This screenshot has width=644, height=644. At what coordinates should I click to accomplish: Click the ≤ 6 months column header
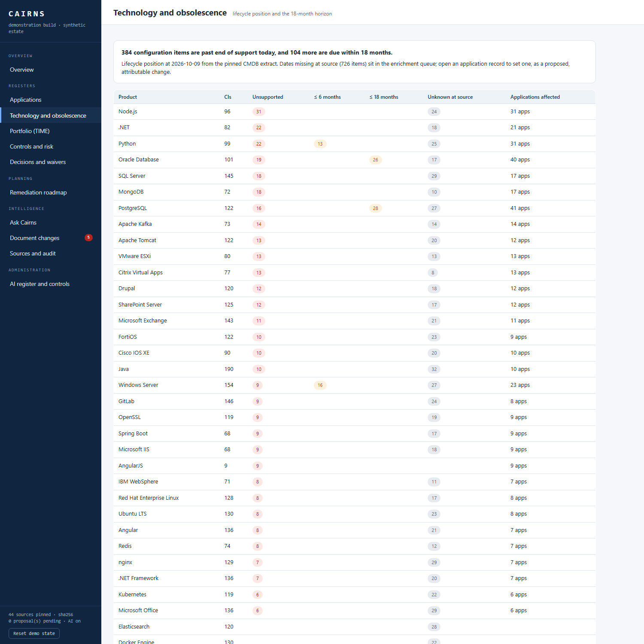coord(327,97)
